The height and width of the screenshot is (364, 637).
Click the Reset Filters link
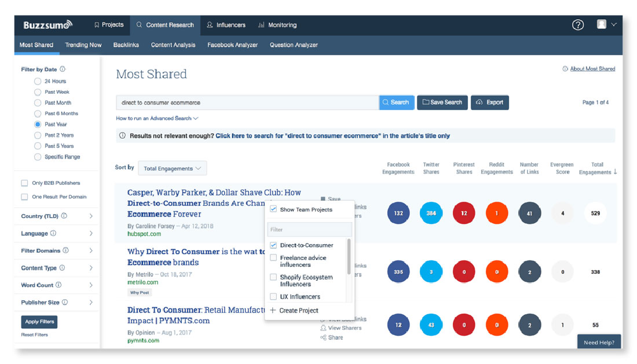(35, 334)
